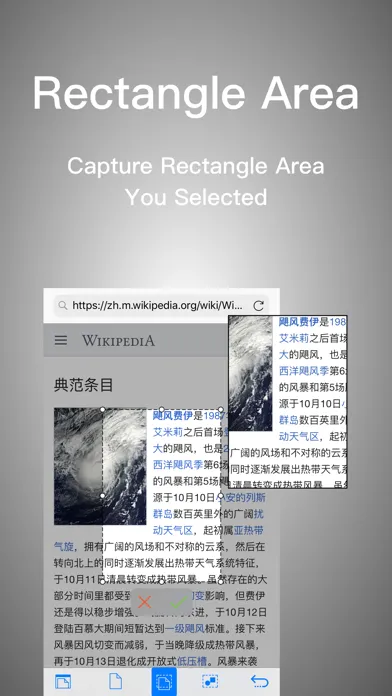Screen dimensions: 392x696
Task: Click the 典范条目 heading
Action: click(83, 385)
